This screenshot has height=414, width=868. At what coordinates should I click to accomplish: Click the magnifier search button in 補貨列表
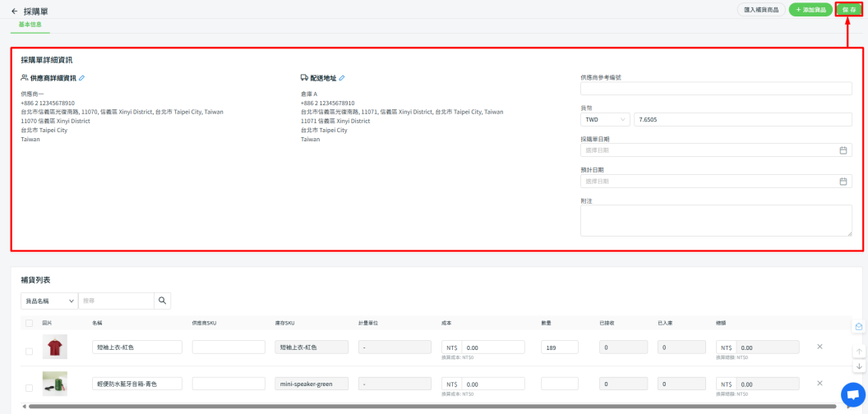point(163,301)
